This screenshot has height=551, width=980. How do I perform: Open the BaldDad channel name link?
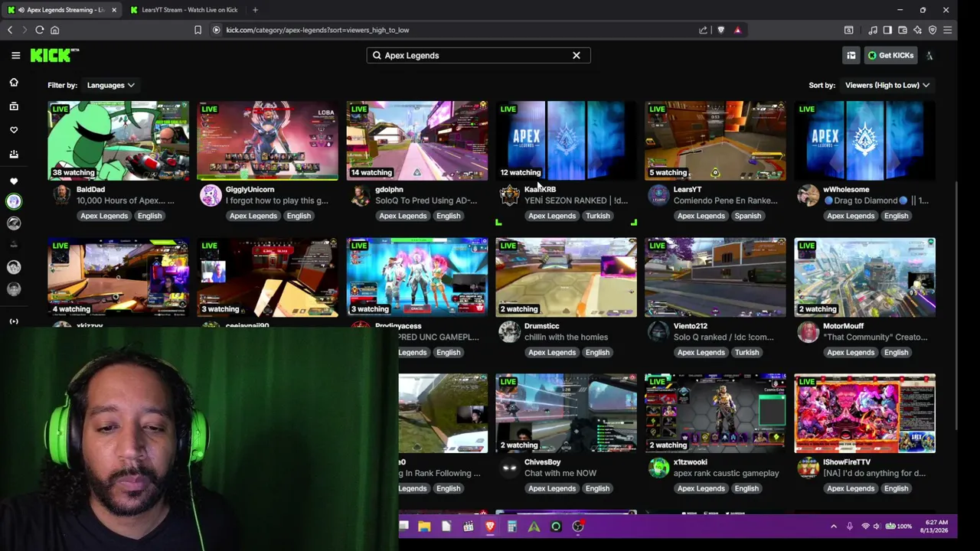coord(90,189)
